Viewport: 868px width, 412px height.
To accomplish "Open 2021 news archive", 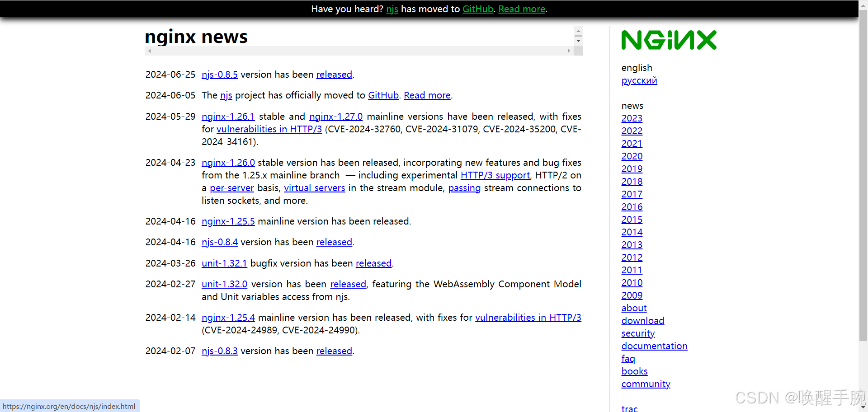I will pos(632,144).
